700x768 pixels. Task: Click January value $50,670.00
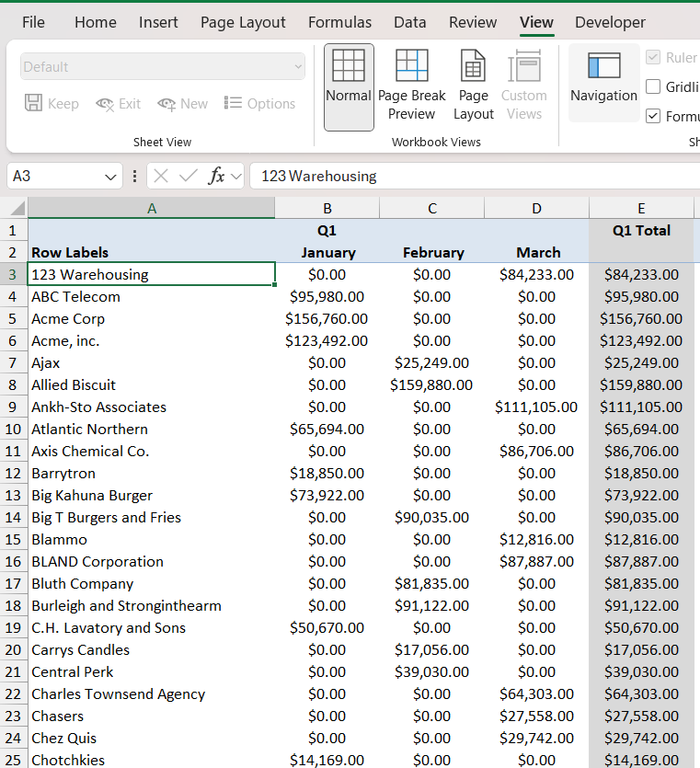pyautogui.click(x=327, y=627)
